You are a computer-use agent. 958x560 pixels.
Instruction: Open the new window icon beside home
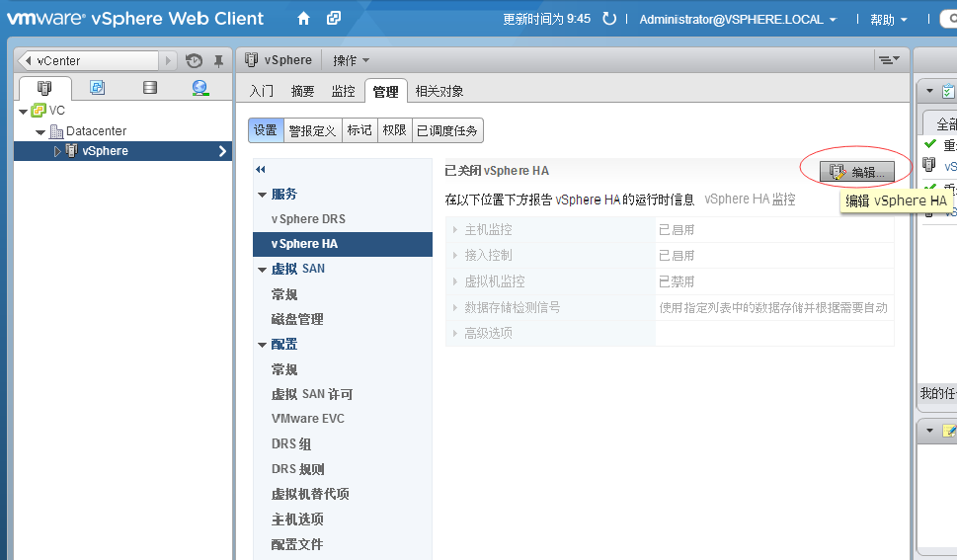tap(334, 19)
